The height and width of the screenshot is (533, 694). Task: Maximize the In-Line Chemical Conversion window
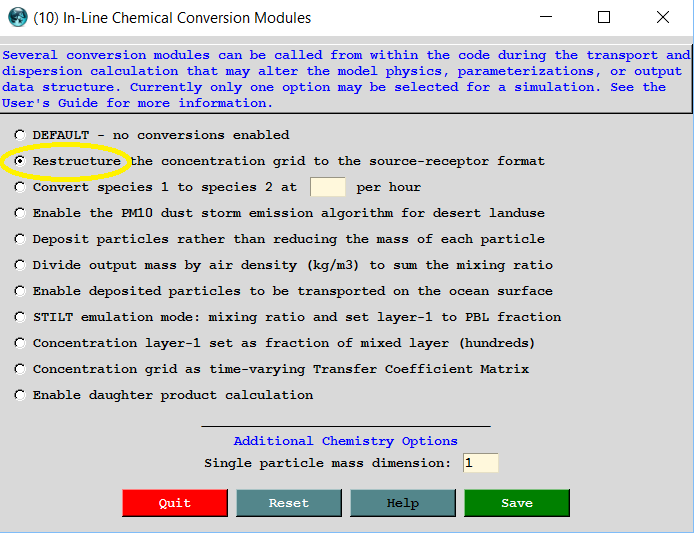click(604, 17)
